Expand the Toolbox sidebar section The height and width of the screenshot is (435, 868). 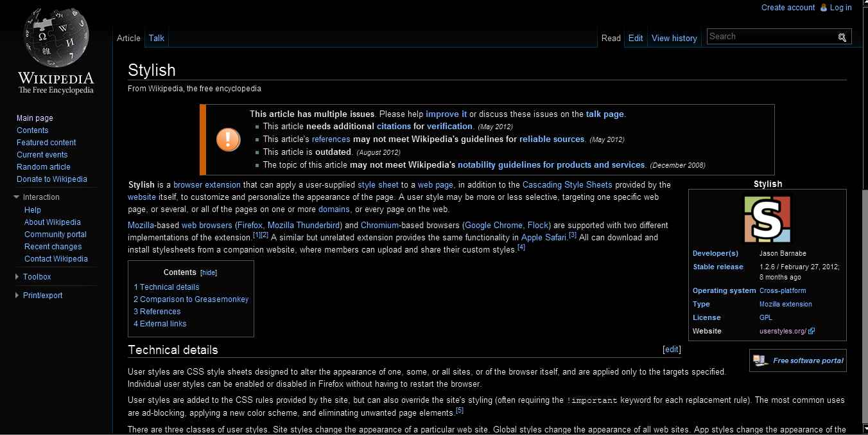(x=17, y=277)
